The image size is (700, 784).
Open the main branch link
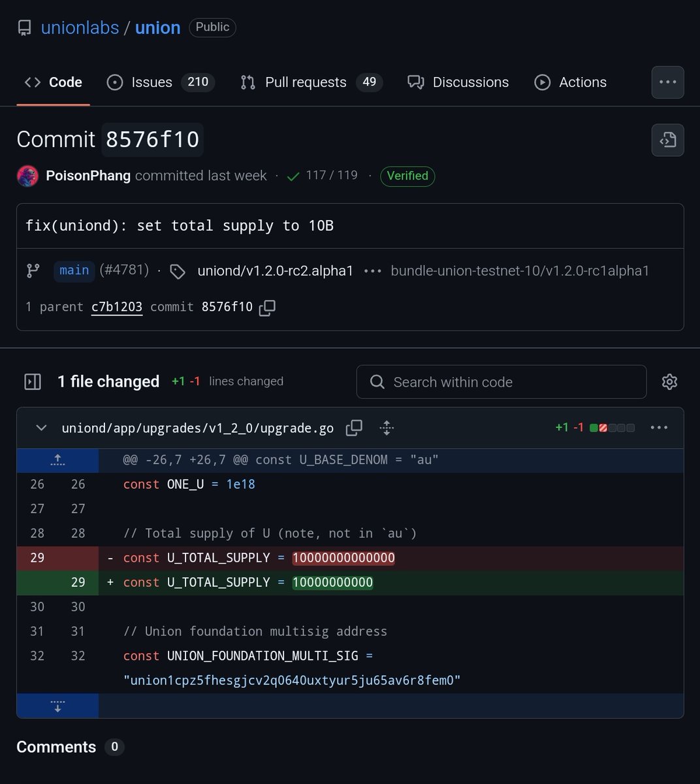click(74, 270)
